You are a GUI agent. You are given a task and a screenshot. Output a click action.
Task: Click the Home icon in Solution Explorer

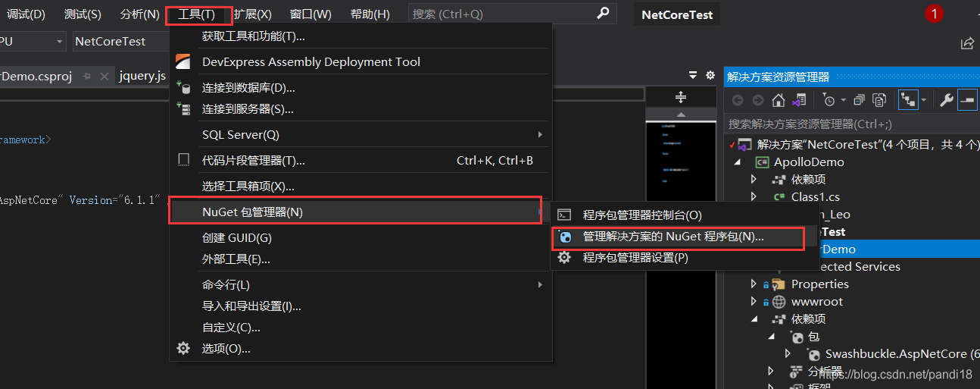(x=778, y=100)
